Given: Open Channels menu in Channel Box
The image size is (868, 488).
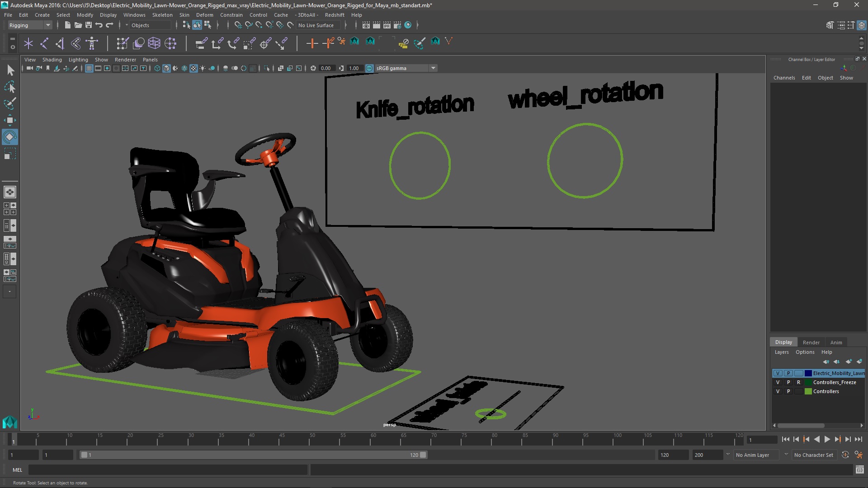Looking at the screenshot, I should (784, 78).
